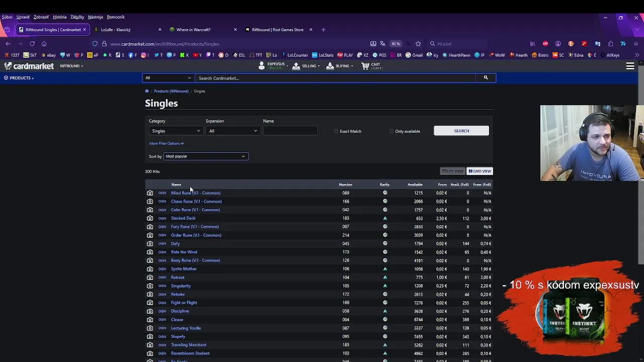This screenshot has height=362, width=644.
Task: Bookmark this page with star icon
Action: [x=418, y=44]
